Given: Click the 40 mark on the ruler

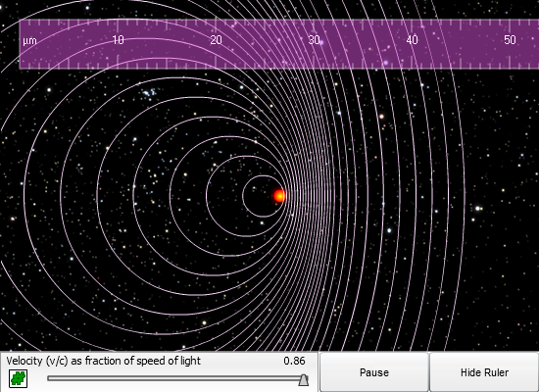Looking at the screenshot, I should [412, 40].
